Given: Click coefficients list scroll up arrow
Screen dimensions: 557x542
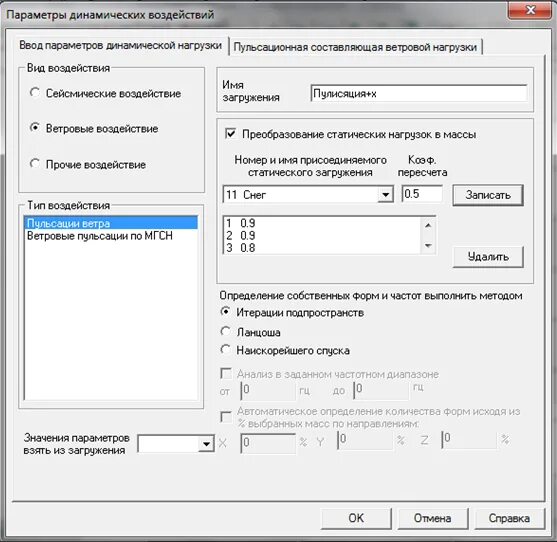Looking at the screenshot, I should click(x=428, y=225).
